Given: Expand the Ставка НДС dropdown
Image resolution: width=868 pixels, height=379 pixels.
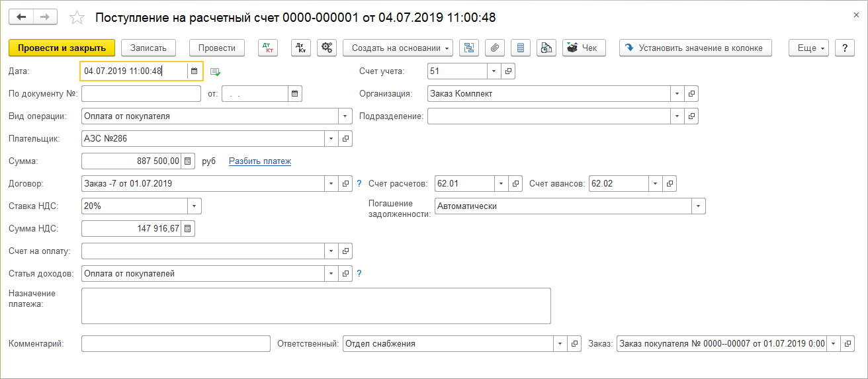Looking at the screenshot, I should coord(194,206).
